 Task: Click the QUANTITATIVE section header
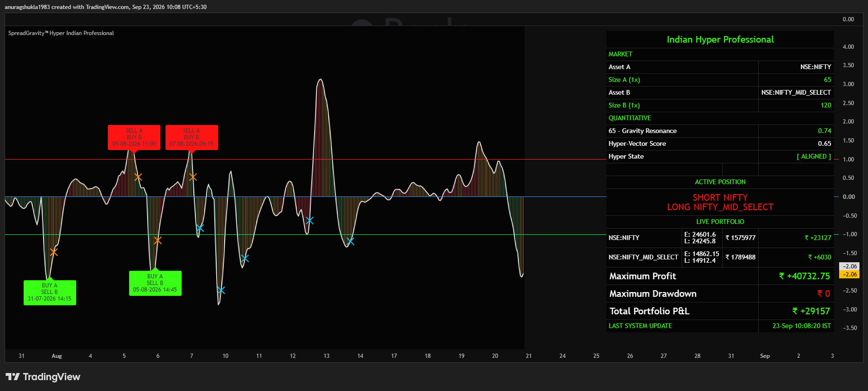click(630, 118)
